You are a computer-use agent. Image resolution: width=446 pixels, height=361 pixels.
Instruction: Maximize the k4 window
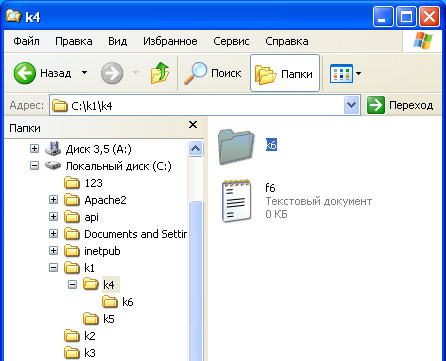point(406,16)
